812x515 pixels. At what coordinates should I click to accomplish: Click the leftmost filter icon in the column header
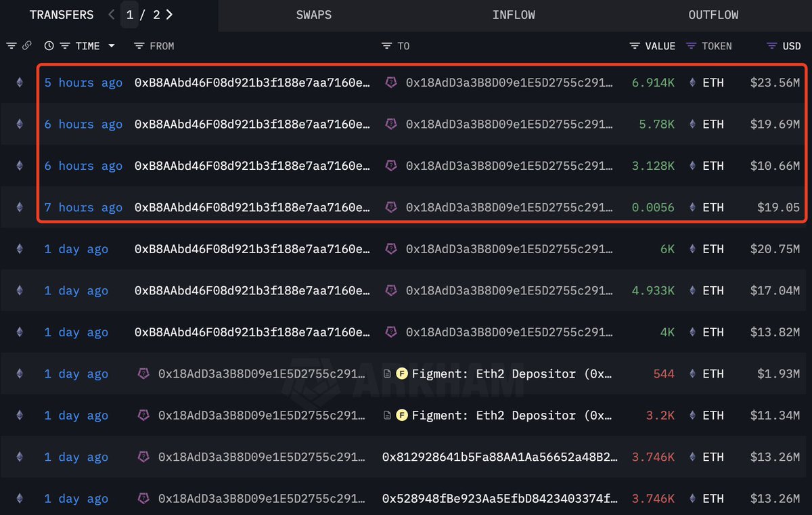10,45
